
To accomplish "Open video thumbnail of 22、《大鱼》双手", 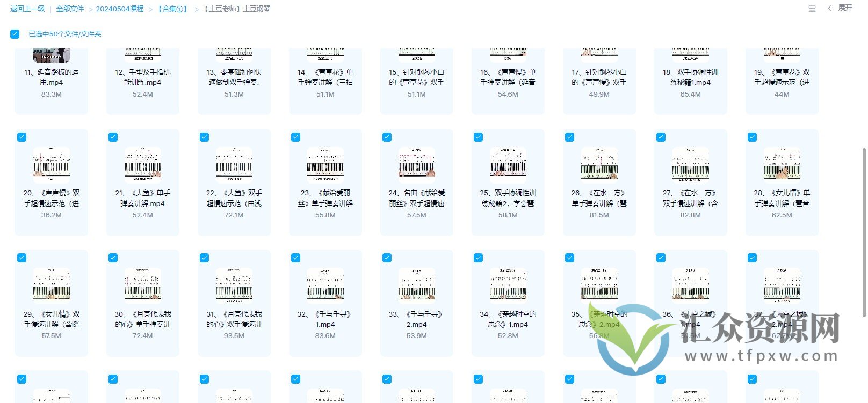I will pos(234,165).
